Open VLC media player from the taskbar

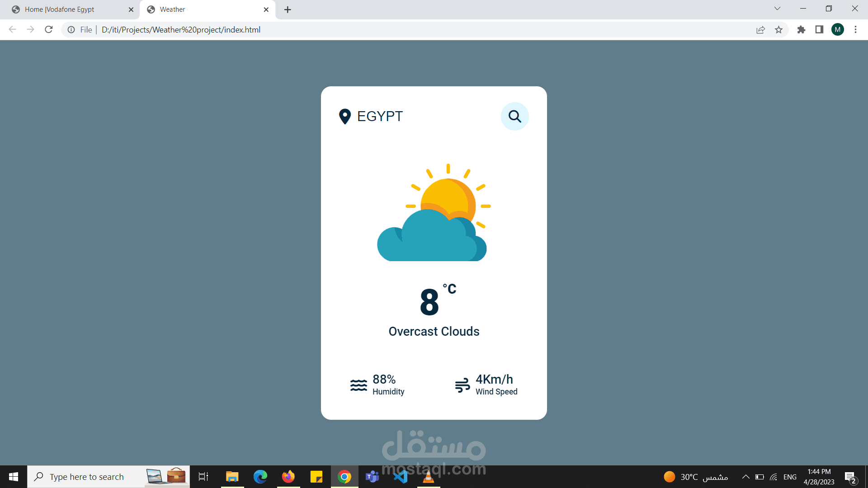point(428,476)
